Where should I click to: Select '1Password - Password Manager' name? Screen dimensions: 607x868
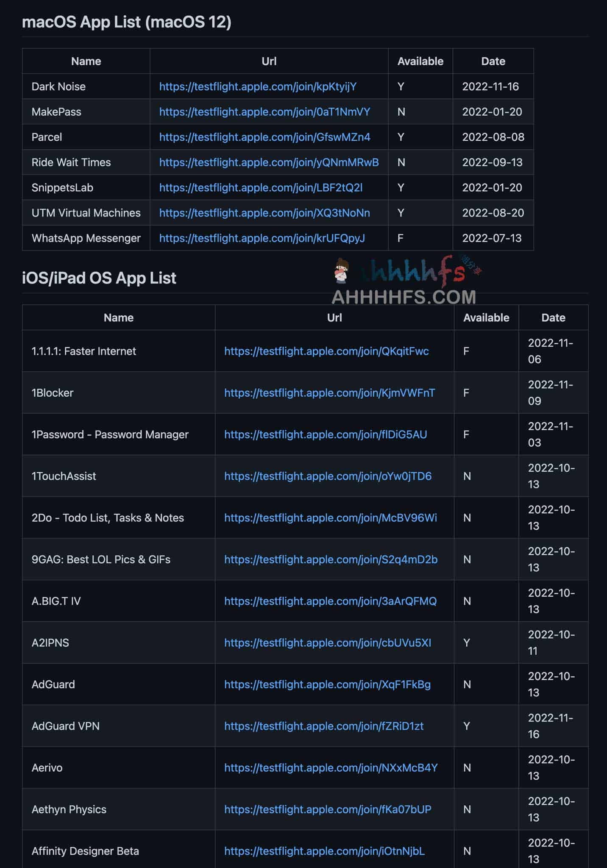[110, 434]
